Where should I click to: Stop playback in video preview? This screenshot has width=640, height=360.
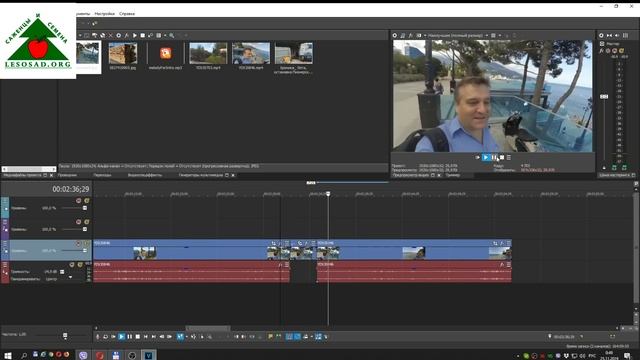point(502,157)
